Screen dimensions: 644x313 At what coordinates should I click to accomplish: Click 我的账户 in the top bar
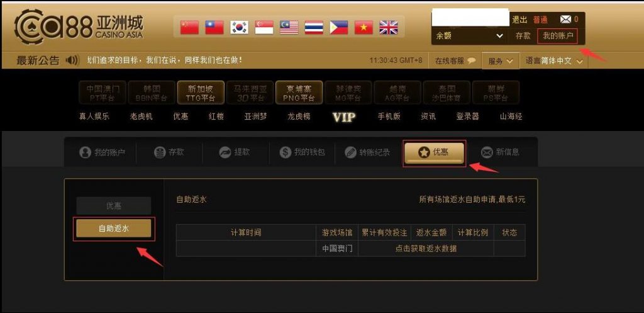(x=558, y=36)
